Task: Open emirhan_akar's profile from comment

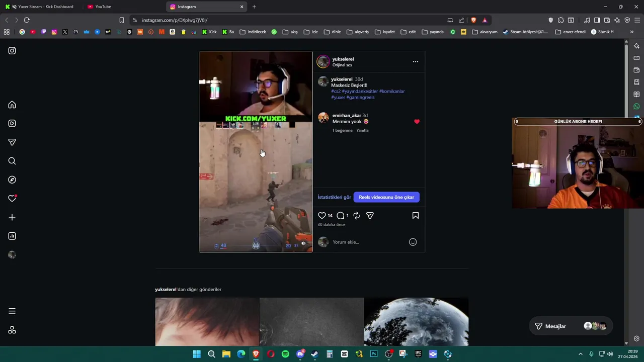Action: click(347, 115)
